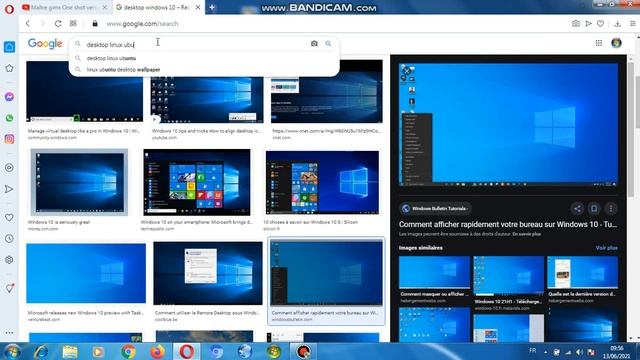The width and height of the screenshot is (640, 360).
Task: Reload the current page
Action: [x=58, y=24]
